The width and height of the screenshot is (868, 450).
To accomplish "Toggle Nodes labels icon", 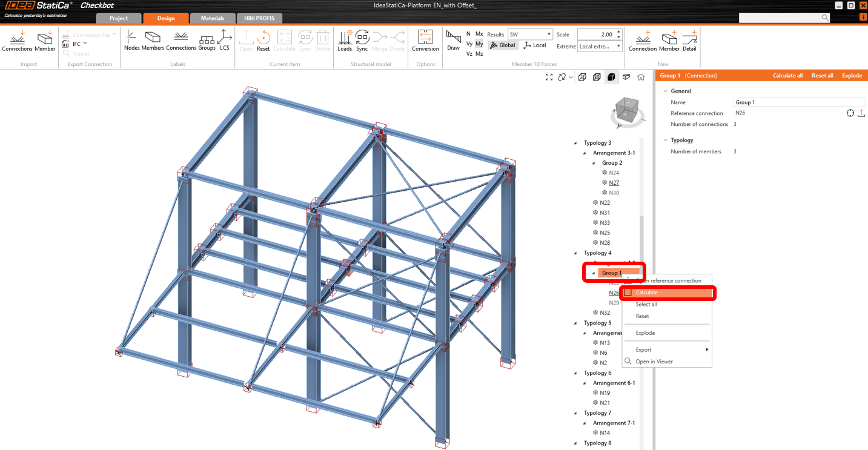I will click(x=131, y=40).
